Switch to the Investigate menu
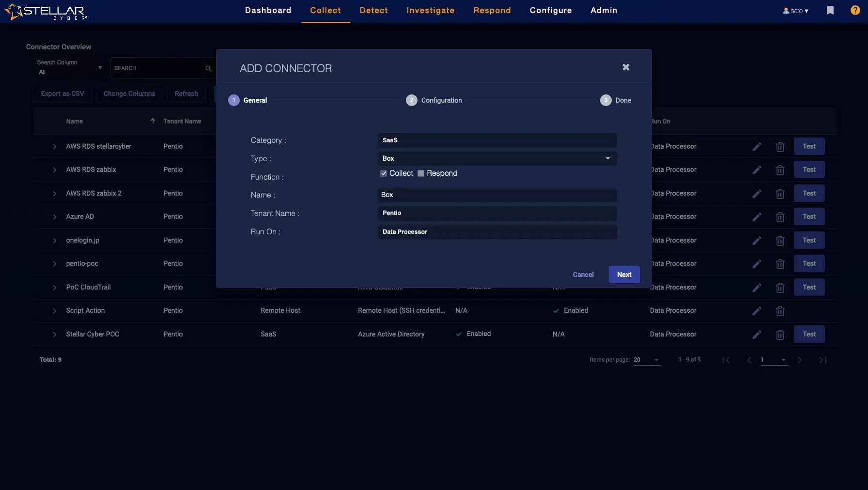 pyautogui.click(x=430, y=11)
